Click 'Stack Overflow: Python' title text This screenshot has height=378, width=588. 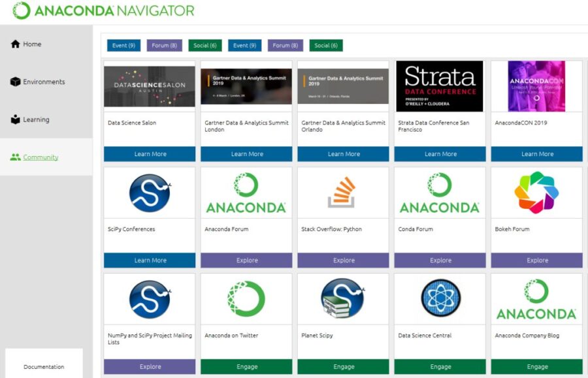(x=331, y=229)
